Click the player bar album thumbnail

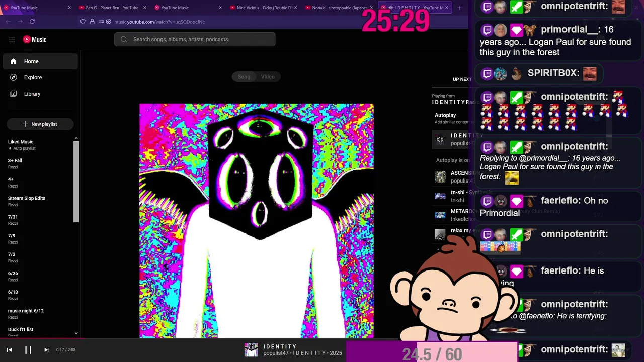pyautogui.click(x=251, y=350)
